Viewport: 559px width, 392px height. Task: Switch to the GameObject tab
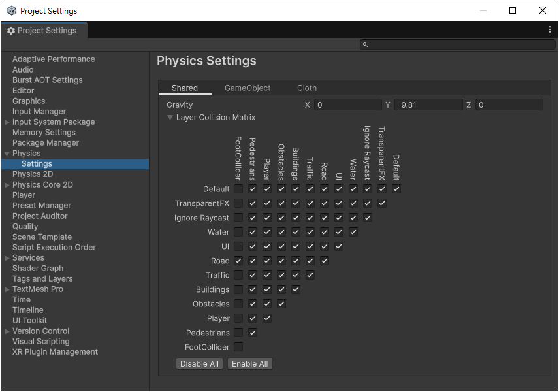[x=248, y=88]
